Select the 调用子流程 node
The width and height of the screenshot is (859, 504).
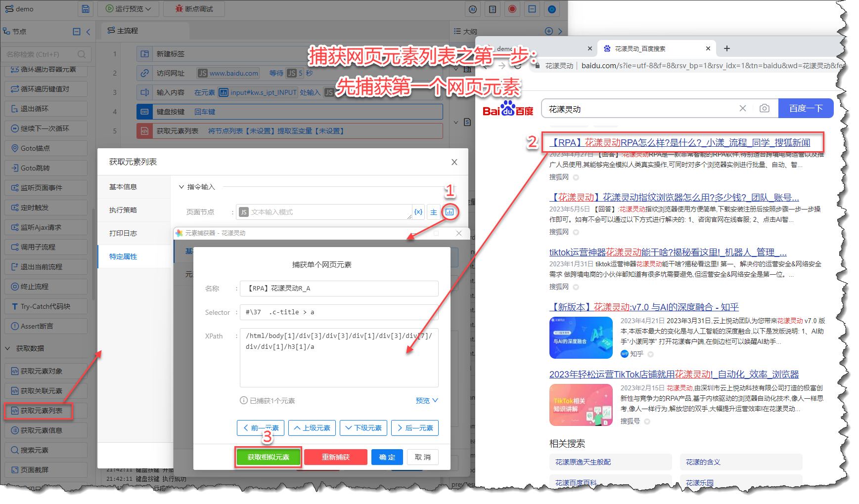tap(46, 247)
